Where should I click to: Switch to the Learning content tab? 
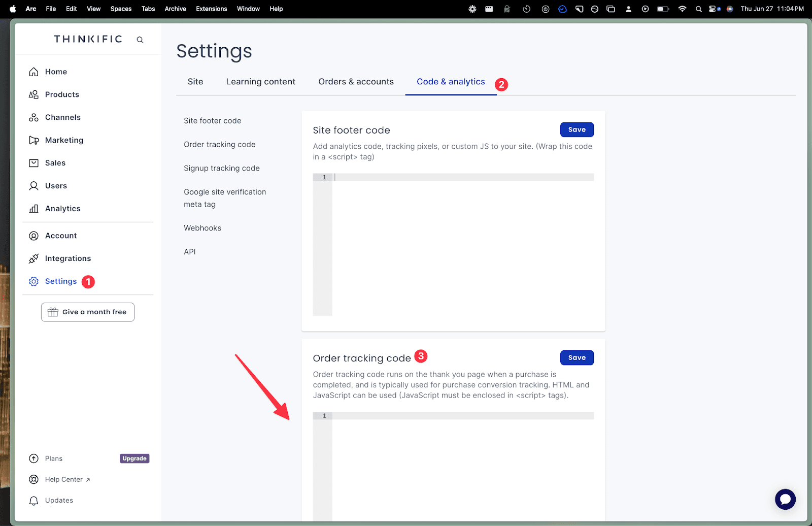pos(260,82)
